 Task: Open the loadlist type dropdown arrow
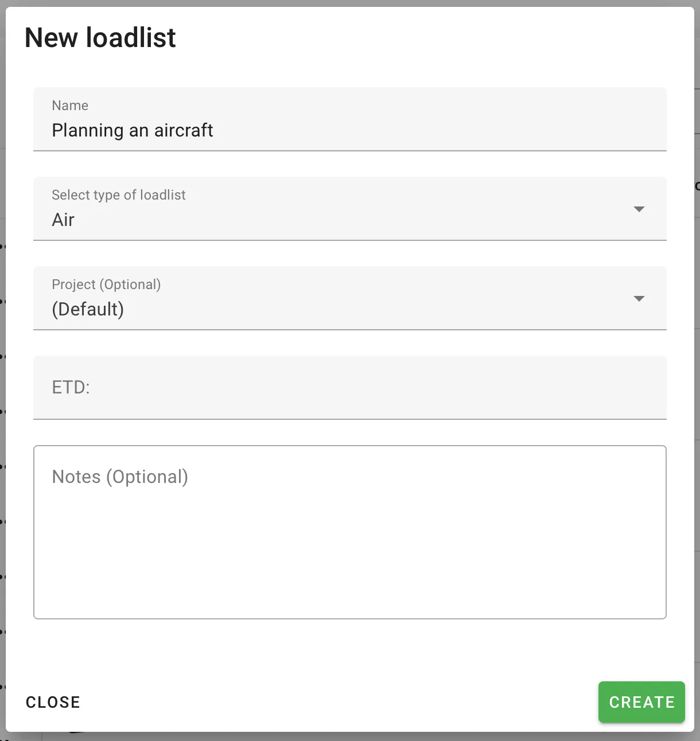[639, 209]
